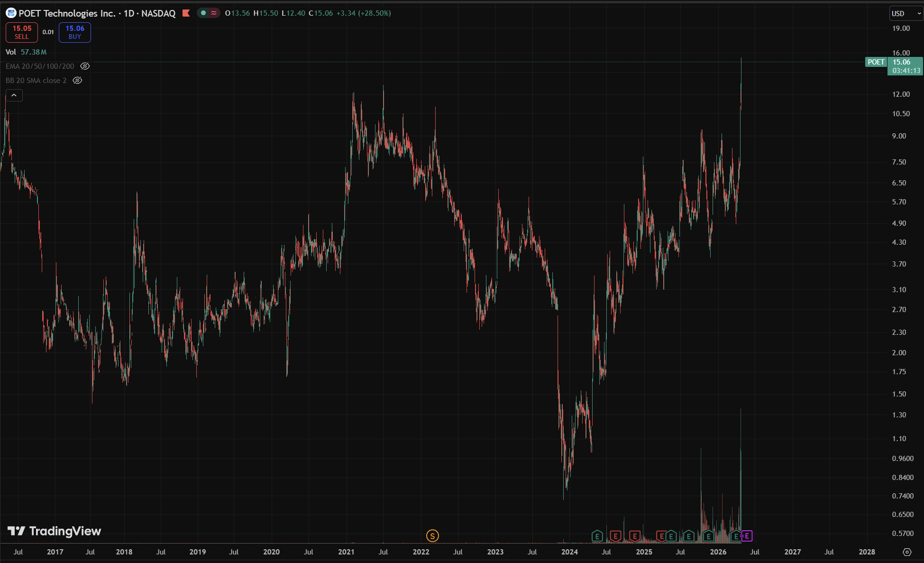Click the 15.05 SELL button

coord(22,32)
